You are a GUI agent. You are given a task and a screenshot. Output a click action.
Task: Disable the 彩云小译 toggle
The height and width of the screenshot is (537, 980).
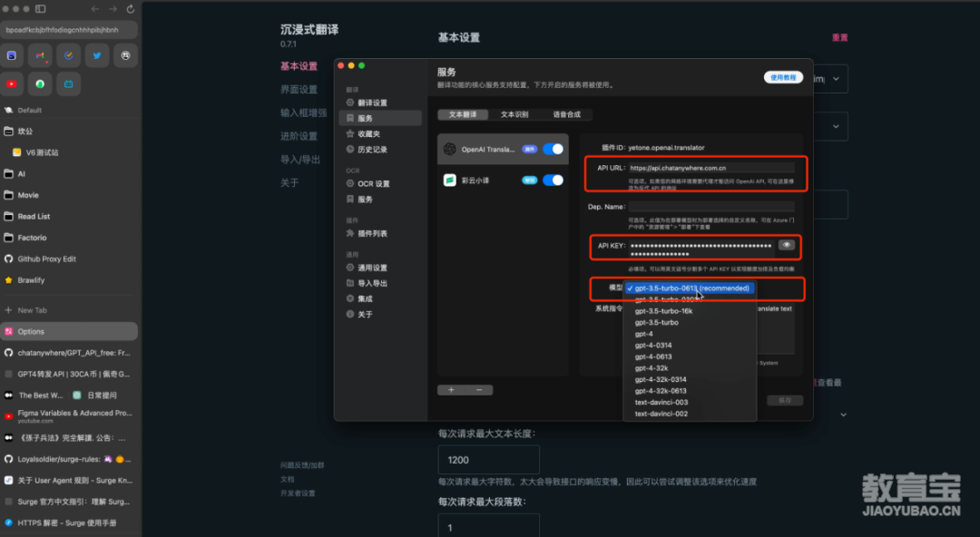point(554,180)
